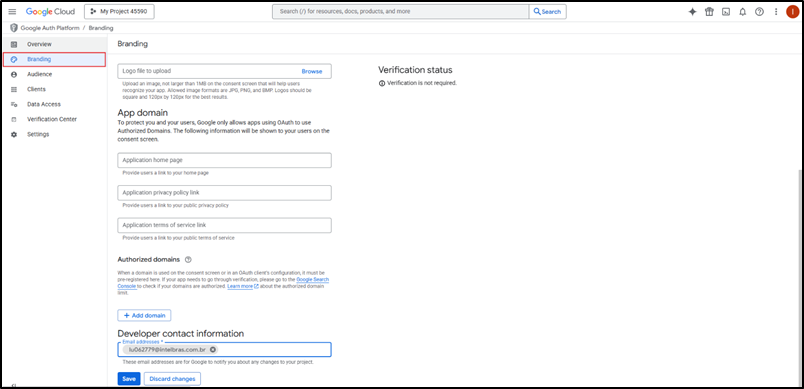Click the Application privacy policy link field
This screenshot has width=804, height=389.
click(224, 193)
